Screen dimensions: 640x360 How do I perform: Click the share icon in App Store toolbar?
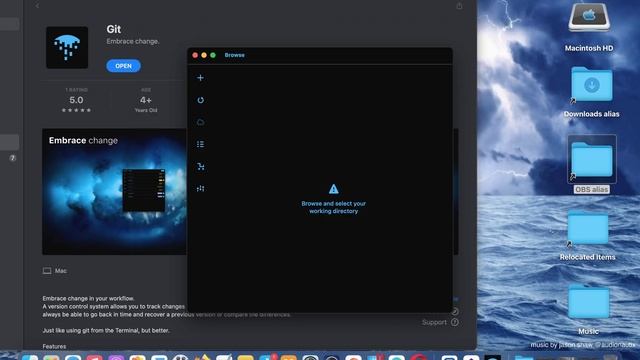(459, 6)
